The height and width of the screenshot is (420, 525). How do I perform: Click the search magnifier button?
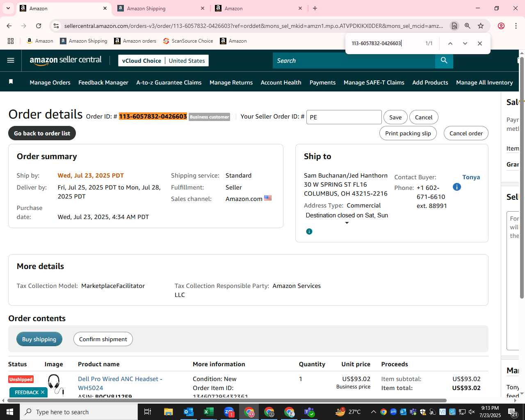pos(444,60)
